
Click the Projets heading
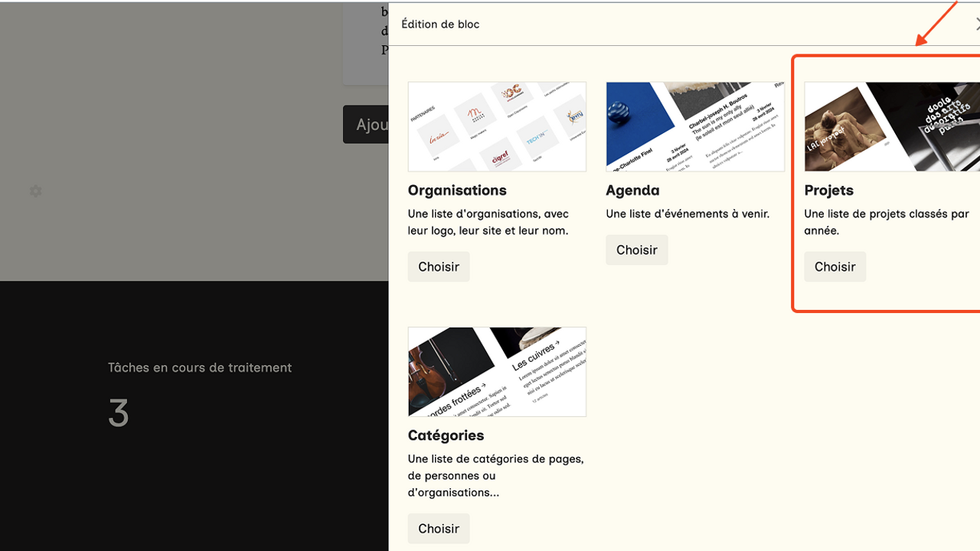[x=828, y=191]
